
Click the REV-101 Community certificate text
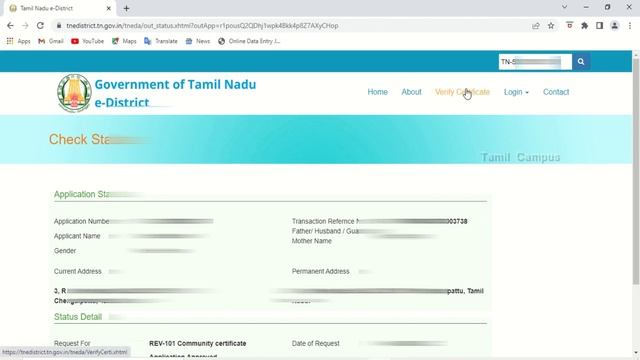click(198, 344)
